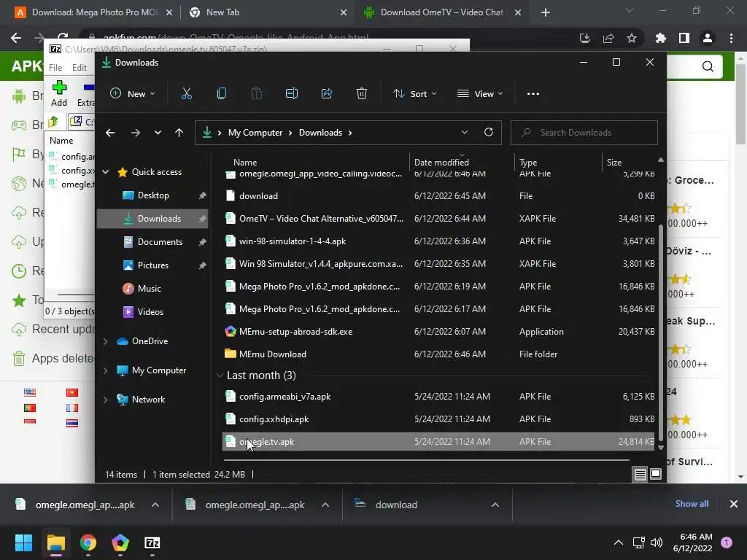Open a new Chrome tab with plus
This screenshot has height=560, width=747.
(546, 12)
